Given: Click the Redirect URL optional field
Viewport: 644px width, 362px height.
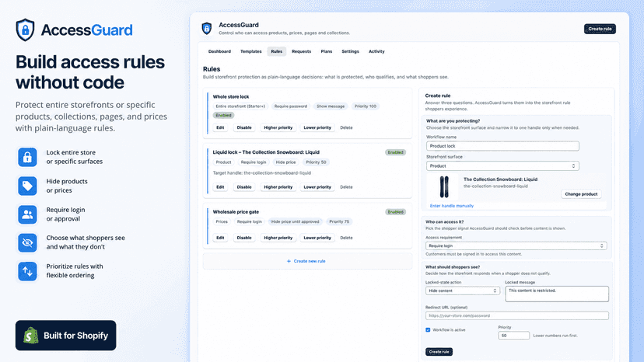Looking at the screenshot, I should (x=516, y=315).
